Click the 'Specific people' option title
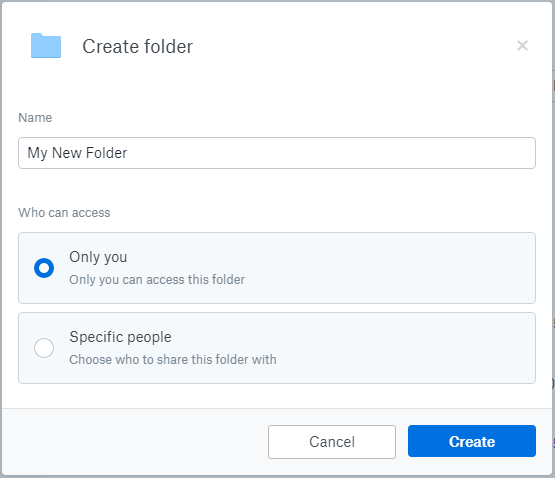Screen dimensions: 555x478 [120, 337]
